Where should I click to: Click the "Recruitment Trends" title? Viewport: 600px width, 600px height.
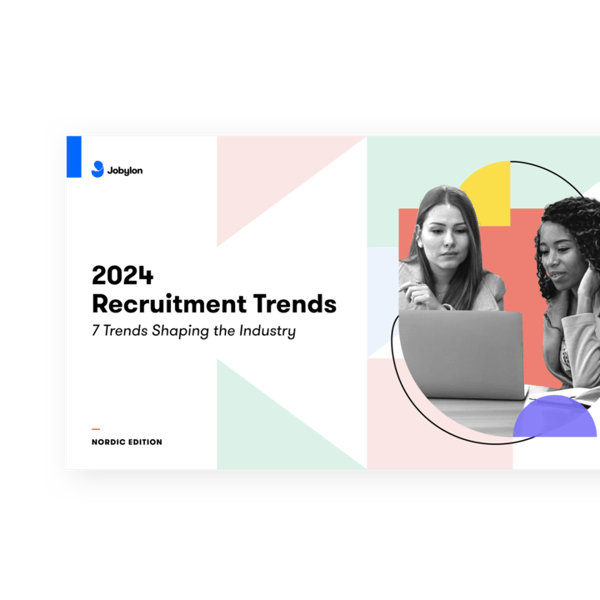click(213, 303)
